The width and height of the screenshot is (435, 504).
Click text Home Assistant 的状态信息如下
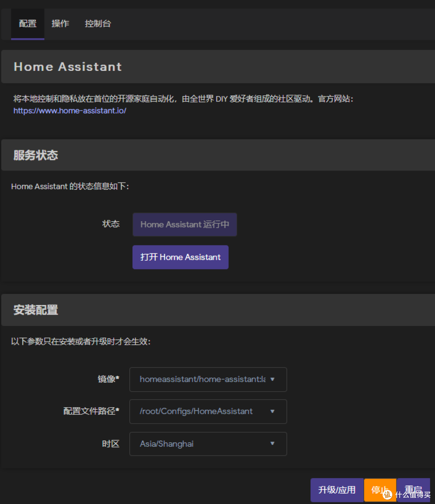tap(70, 187)
